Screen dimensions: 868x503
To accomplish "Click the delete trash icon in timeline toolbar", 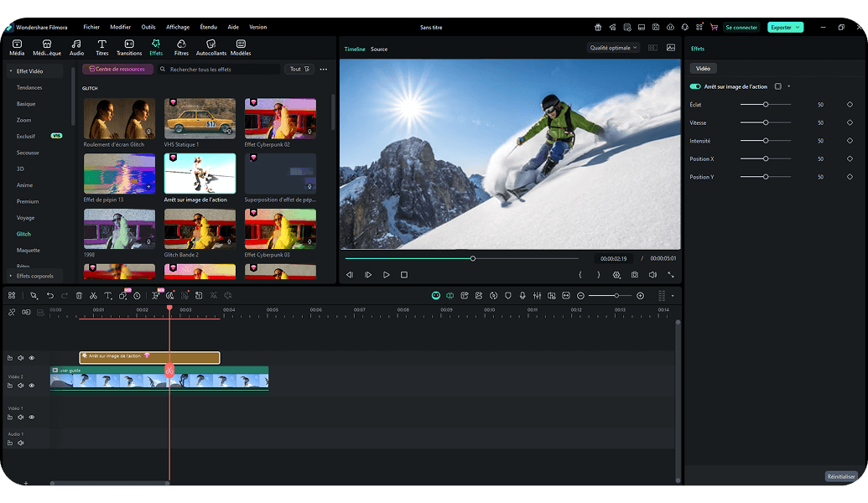I will tap(79, 296).
